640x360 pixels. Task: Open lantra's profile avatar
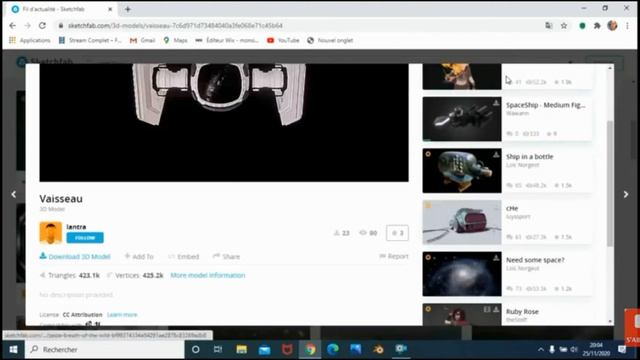[x=51, y=233]
